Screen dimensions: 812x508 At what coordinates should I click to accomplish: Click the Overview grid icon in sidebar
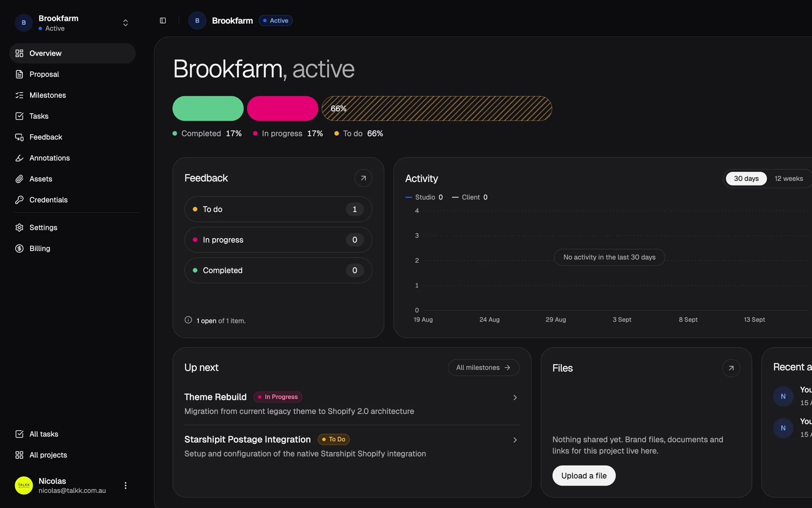click(19, 53)
